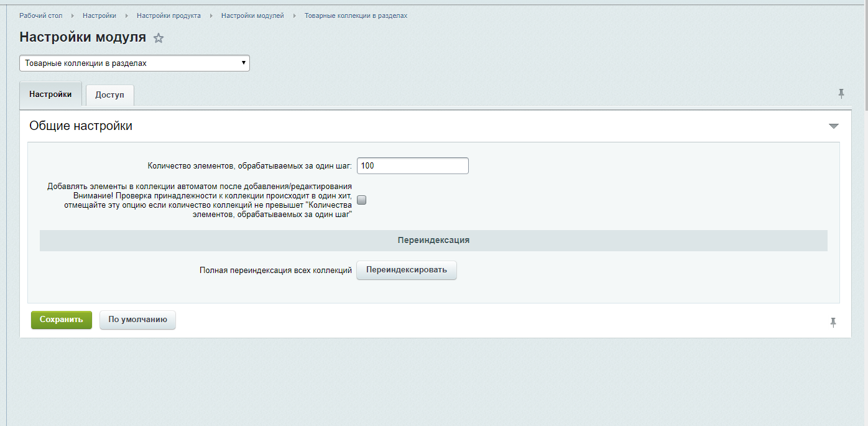Click the Настройки модуля page title

point(83,37)
